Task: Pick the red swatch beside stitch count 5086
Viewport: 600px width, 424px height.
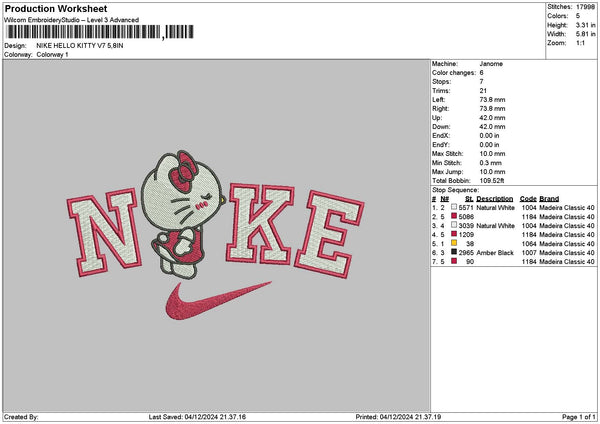Action: tap(454, 216)
